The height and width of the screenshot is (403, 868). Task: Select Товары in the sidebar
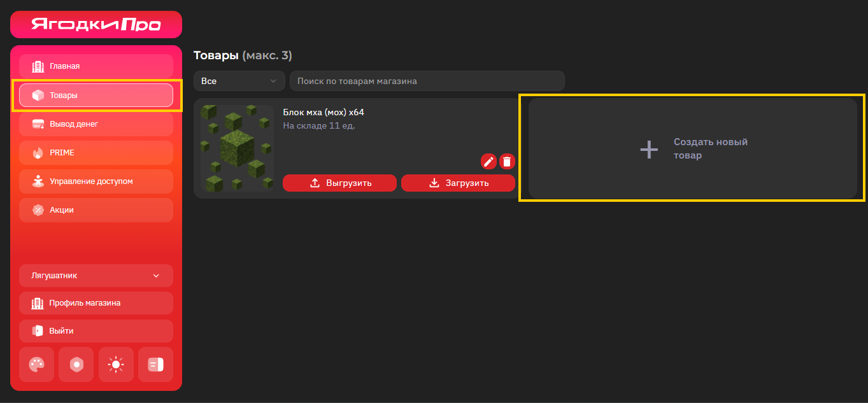[96, 95]
